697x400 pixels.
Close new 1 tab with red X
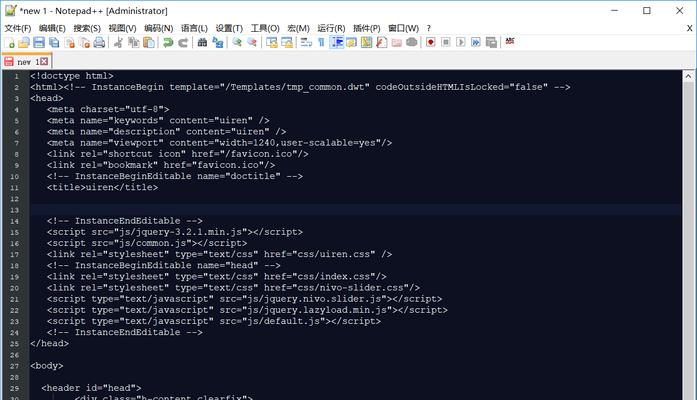pyautogui.click(x=44, y=61)
